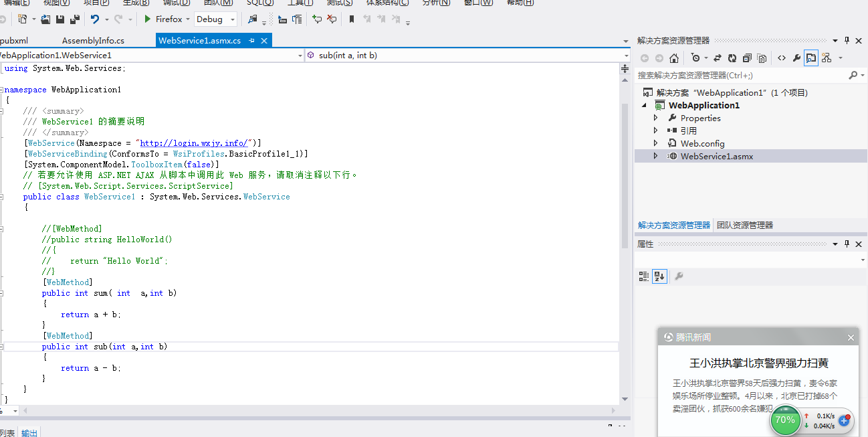The width and height of the screenshot is (868, 437).
Task: Open the SQL(Q) menu
Action: coord(260,3)
